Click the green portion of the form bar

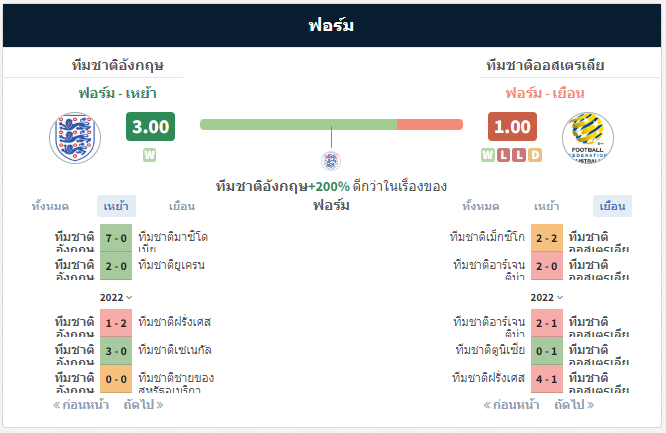coord(299,125)
